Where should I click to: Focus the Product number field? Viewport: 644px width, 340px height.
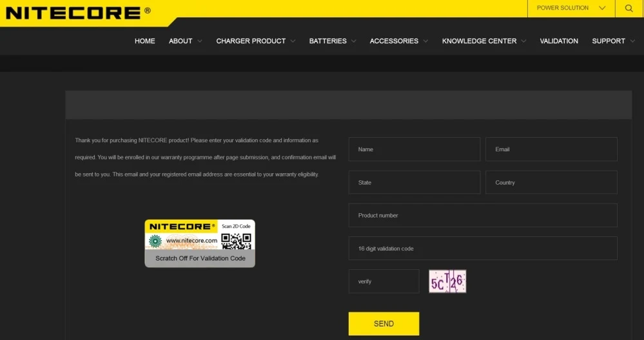[x=483, y=215]
